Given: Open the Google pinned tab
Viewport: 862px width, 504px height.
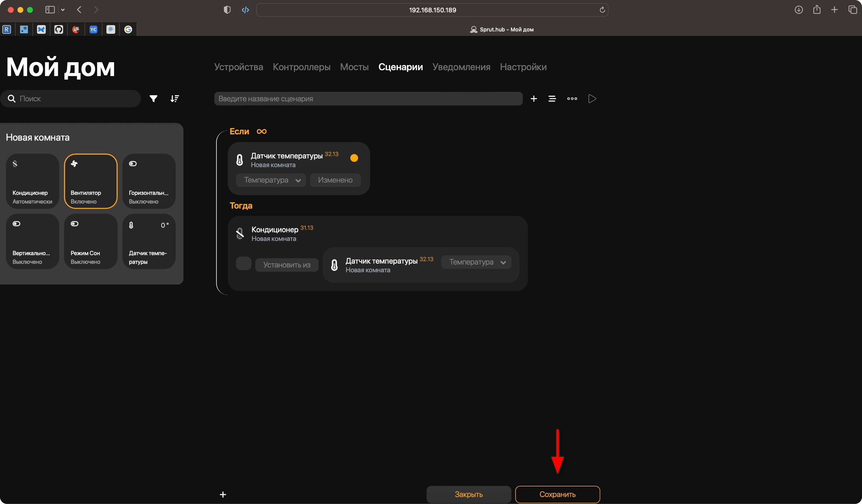Looking at the screenshot, I should (x=128, y=29).
